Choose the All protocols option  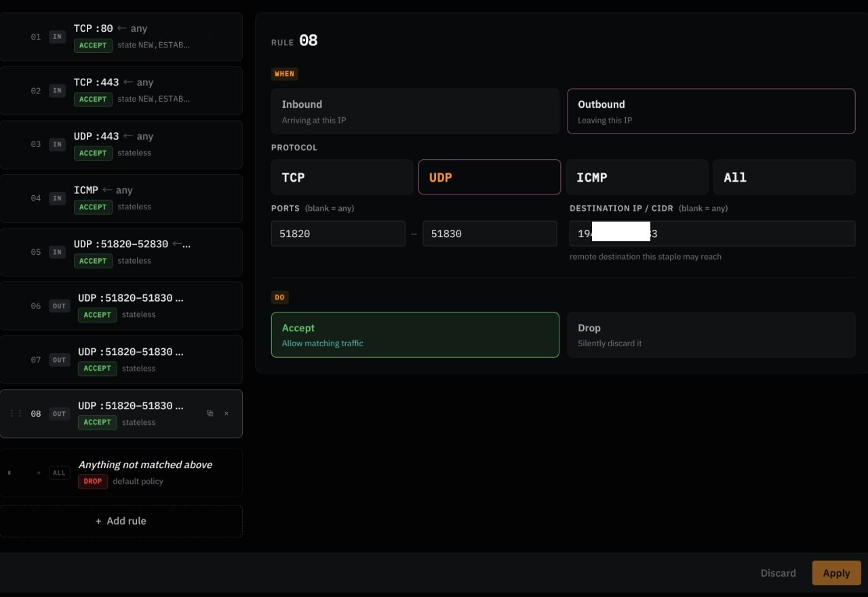point(785,178)
